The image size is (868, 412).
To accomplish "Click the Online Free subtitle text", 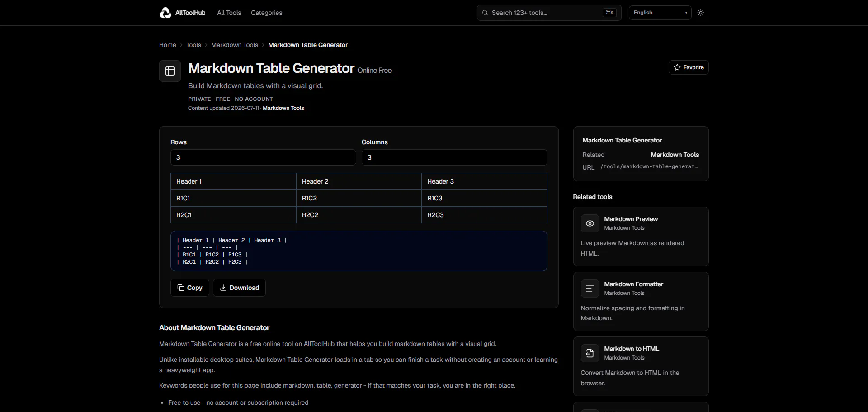I will (x=375, y=71).
